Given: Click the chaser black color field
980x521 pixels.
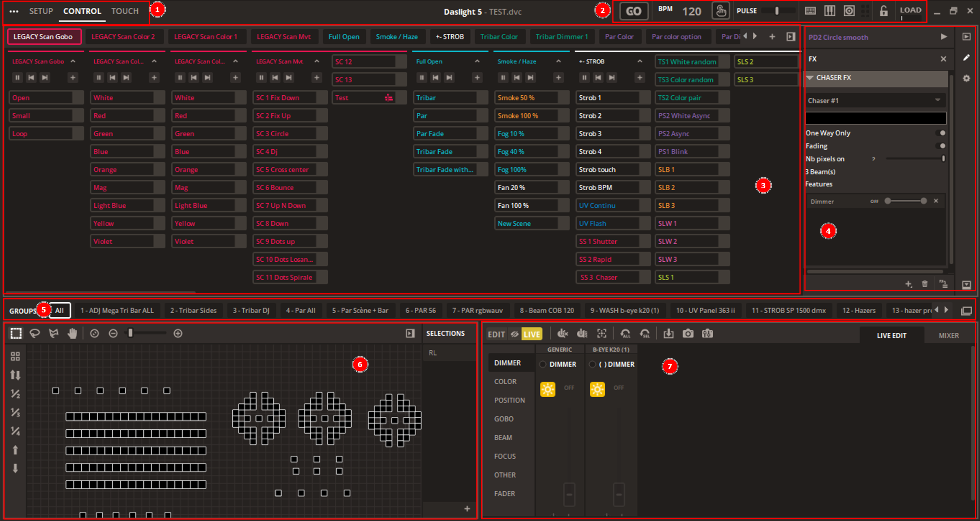Looking at the screenshot, I should point(876,118).
